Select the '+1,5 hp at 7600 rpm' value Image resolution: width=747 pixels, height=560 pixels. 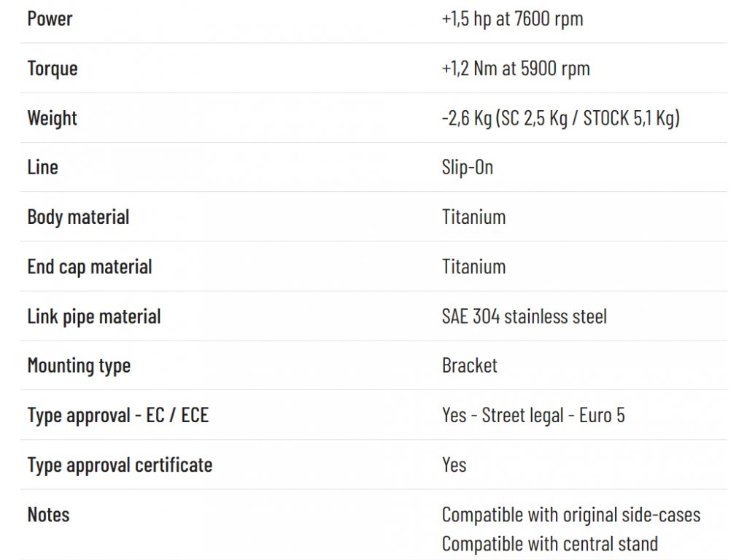pos(513,19)
